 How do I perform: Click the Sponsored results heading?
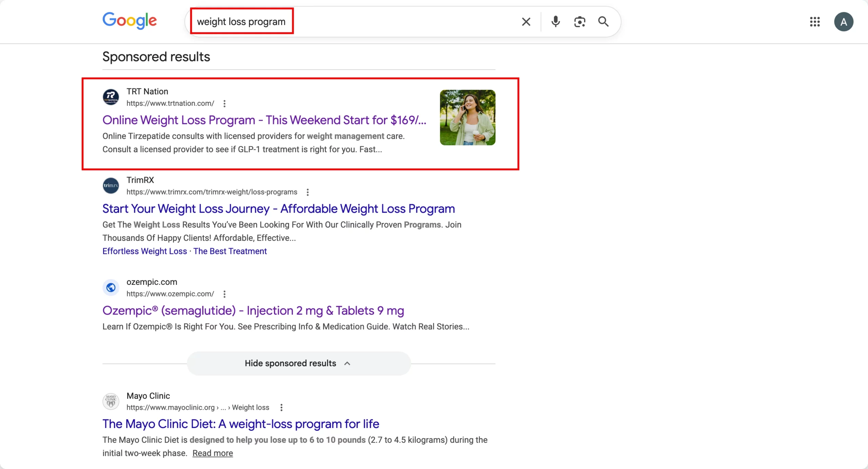[x=156, y=57]
